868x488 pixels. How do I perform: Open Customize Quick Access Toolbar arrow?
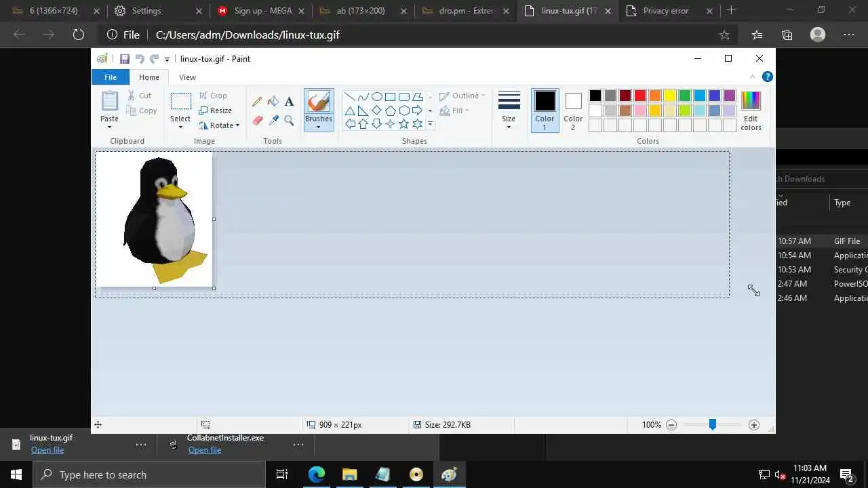coord(167,60)
